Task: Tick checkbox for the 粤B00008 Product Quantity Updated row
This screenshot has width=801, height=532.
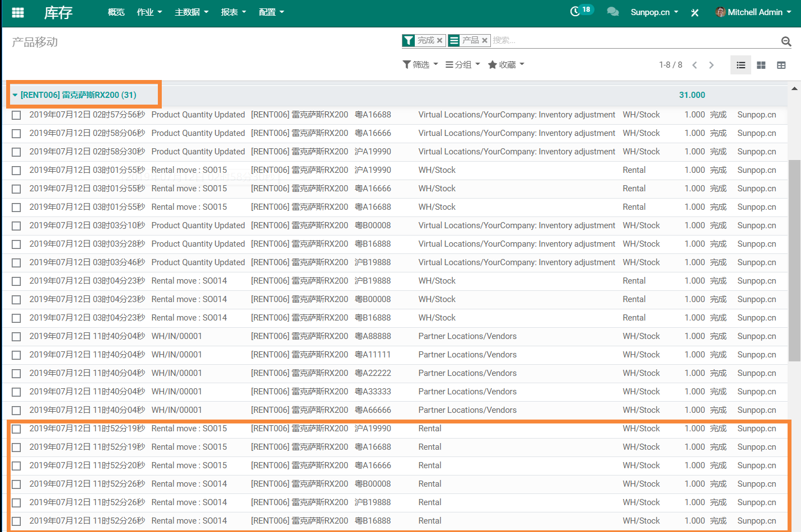Action: click(x=16, y=226)
